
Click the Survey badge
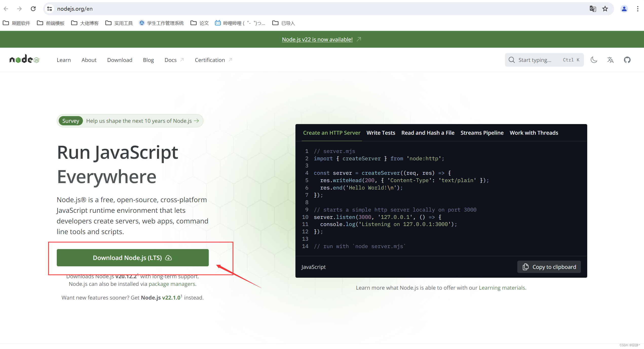pyautogui.click(x=71, y=121)
